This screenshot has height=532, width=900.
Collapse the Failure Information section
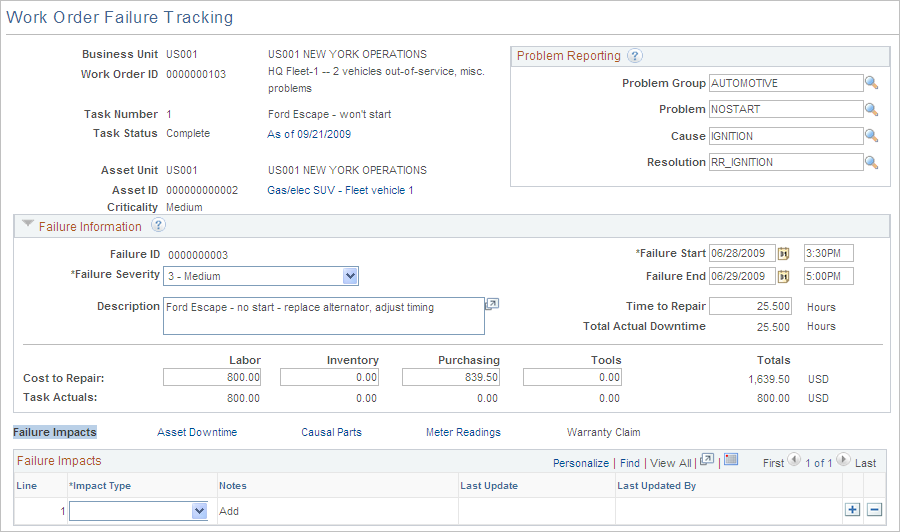27,224
